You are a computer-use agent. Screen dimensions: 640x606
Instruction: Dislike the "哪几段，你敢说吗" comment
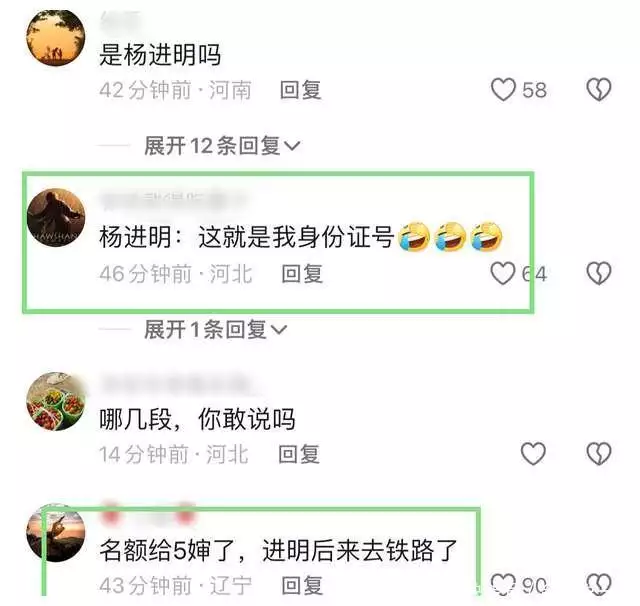point(599,454)
